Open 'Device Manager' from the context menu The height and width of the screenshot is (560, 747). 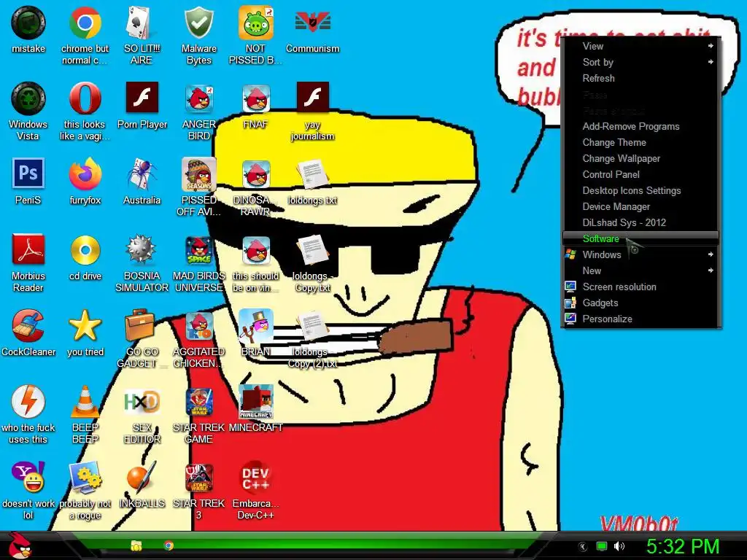click(640, 206)
